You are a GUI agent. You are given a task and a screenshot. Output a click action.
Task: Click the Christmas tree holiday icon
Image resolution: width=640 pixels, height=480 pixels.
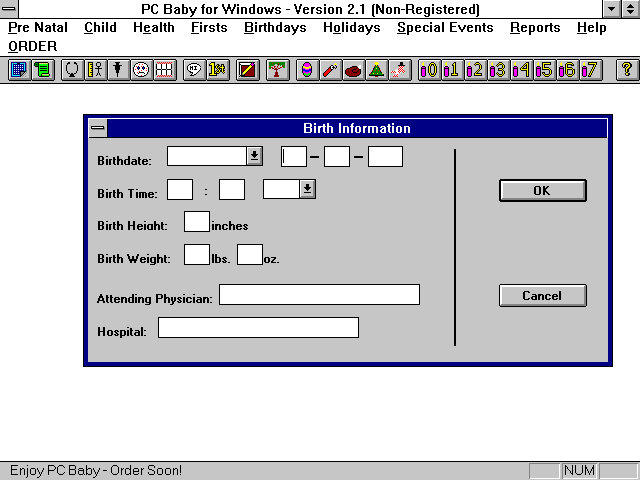(x=376, y=70)
